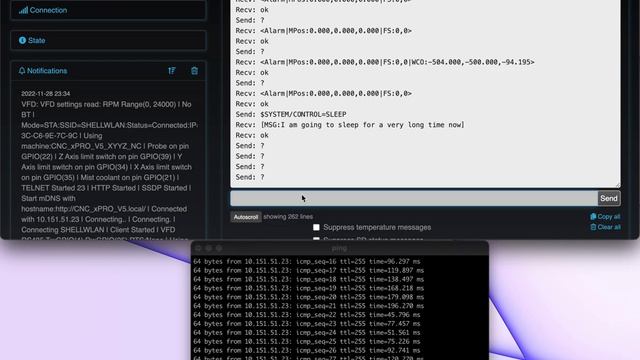Click 'showing 262 lines' status text
Image resolution: width=640 pixels, height=360 pixels.
(288, 217)
